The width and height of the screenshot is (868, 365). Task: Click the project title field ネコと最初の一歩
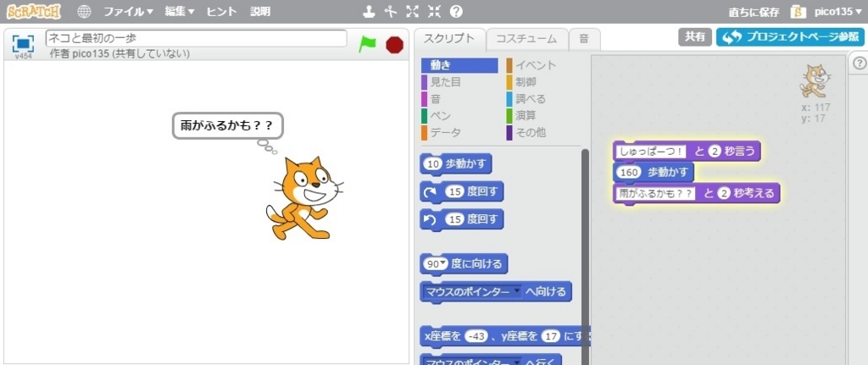pos(196,38)
